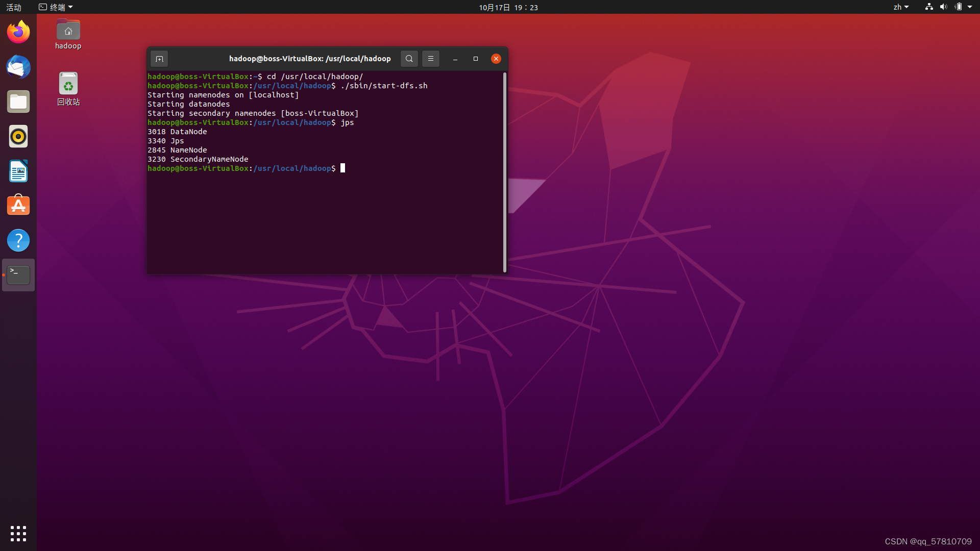Click the 活动 Activities button
Screen dimensions: 980x551
coord(14,7)
